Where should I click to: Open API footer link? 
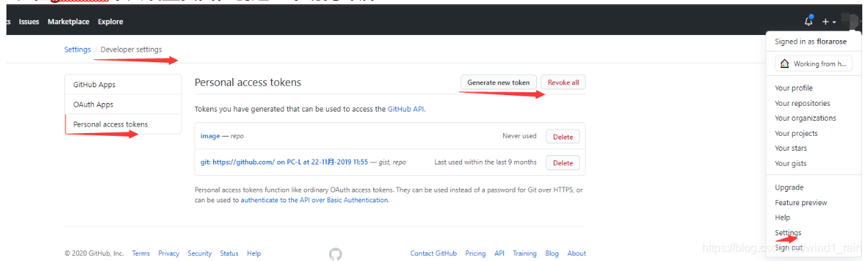(500, 253)
